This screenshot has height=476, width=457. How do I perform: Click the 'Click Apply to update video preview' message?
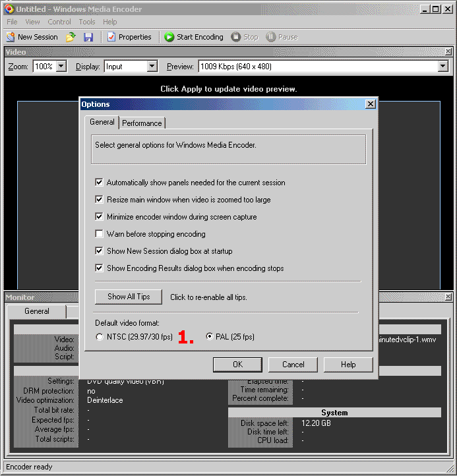[x=228, y=89]
